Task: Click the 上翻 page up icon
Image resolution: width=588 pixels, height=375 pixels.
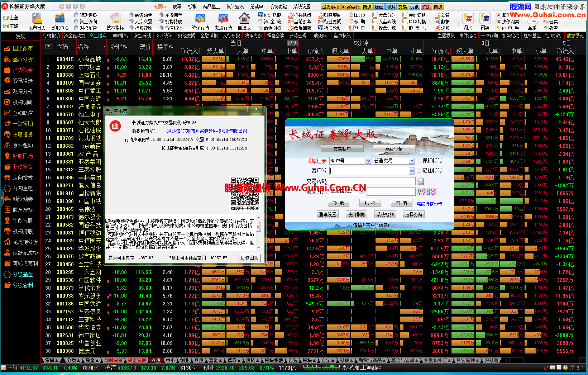Action: pyautogui.click(x=11, y=18)
